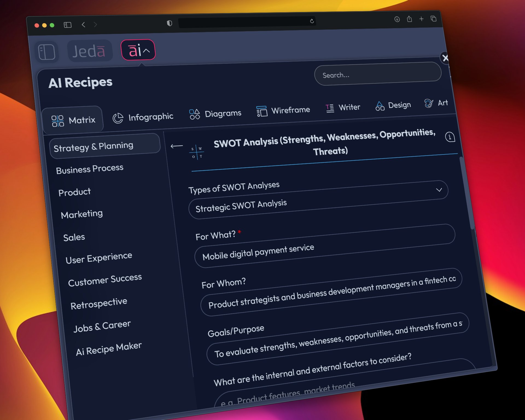525x420 pixels.
Task: Show the browser downloads icon
Action: click(x=397, y=19)
